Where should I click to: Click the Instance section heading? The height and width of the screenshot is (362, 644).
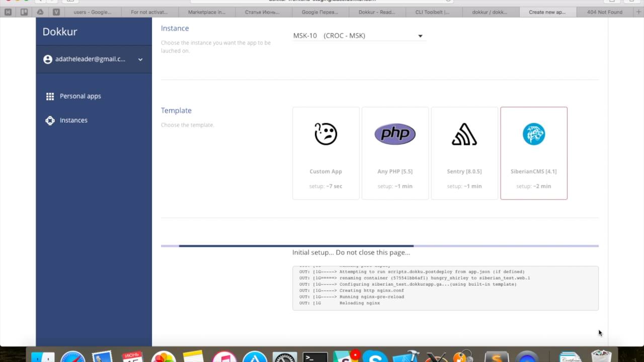point(175,28)
